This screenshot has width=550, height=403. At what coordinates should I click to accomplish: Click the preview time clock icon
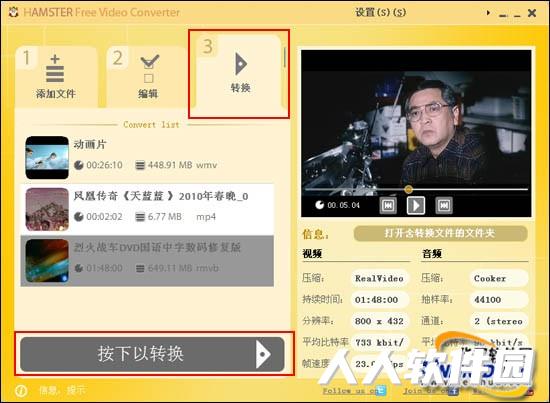(319, 205)
